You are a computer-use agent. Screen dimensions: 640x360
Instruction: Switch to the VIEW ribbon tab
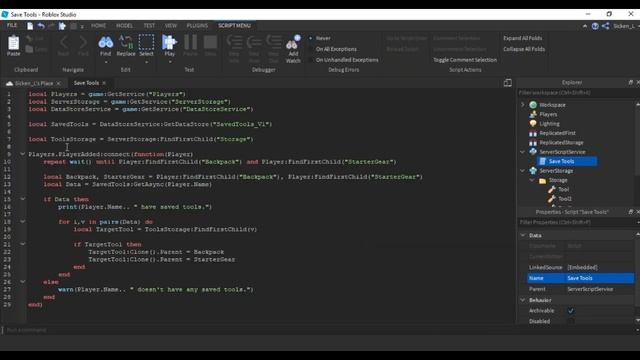[171, 25]
